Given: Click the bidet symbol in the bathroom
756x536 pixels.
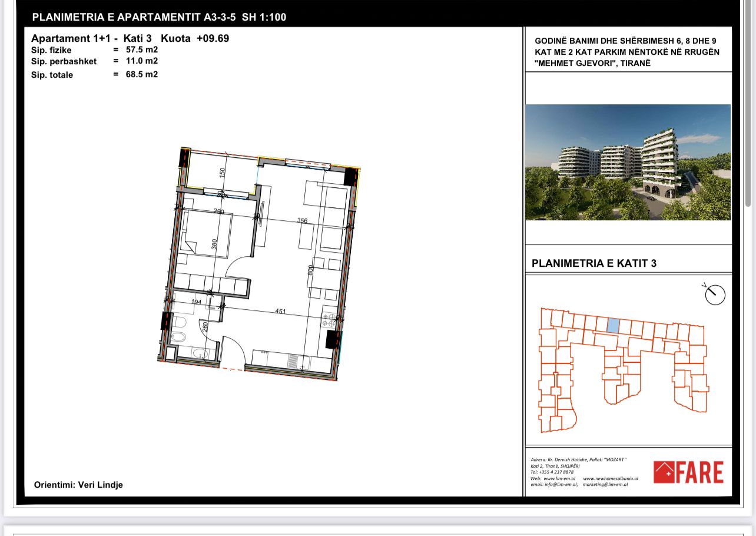Looking at the screenshot, I should coord(179,337).
